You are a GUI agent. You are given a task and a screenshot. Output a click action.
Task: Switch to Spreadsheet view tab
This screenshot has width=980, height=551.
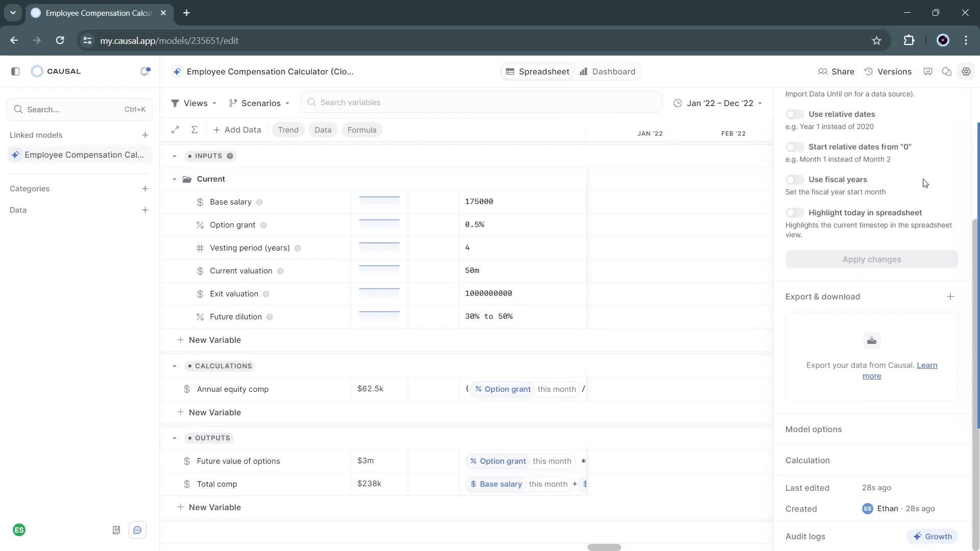(537, 71)
